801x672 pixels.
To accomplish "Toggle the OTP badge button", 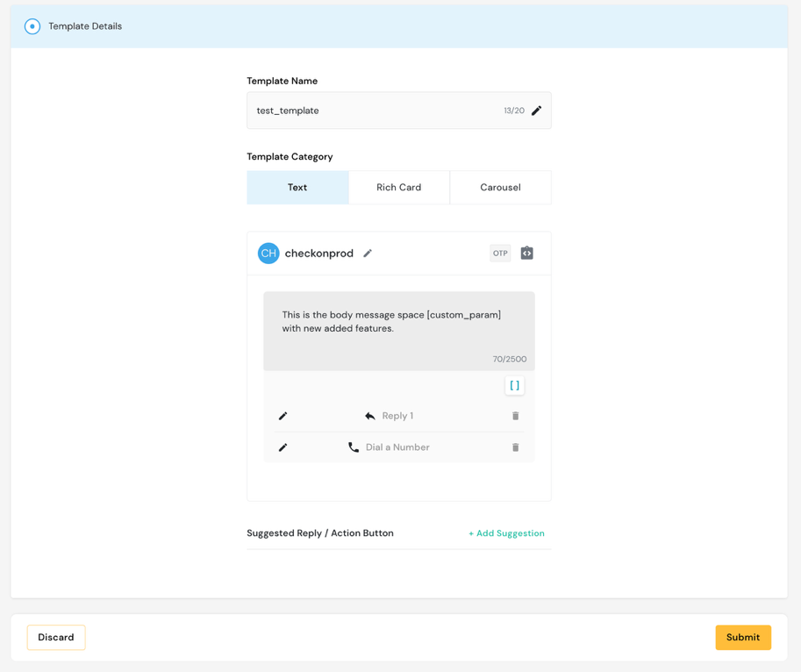I will 500,254.
